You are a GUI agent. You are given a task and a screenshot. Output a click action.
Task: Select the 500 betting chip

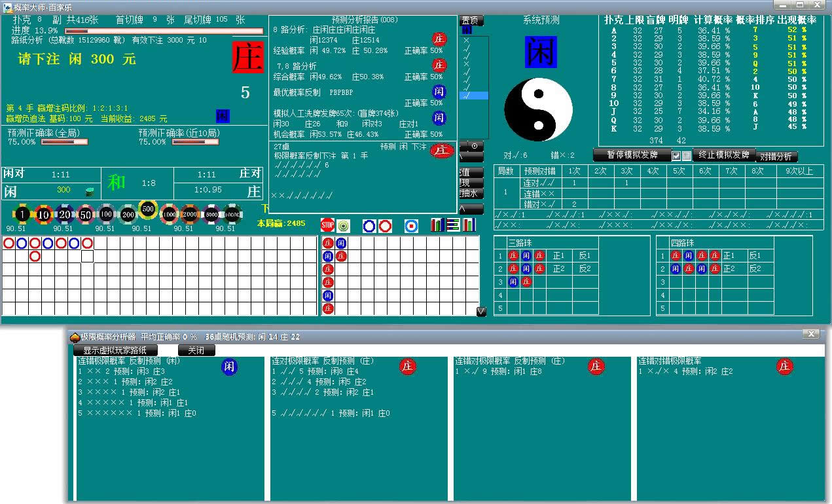point(148,210)
